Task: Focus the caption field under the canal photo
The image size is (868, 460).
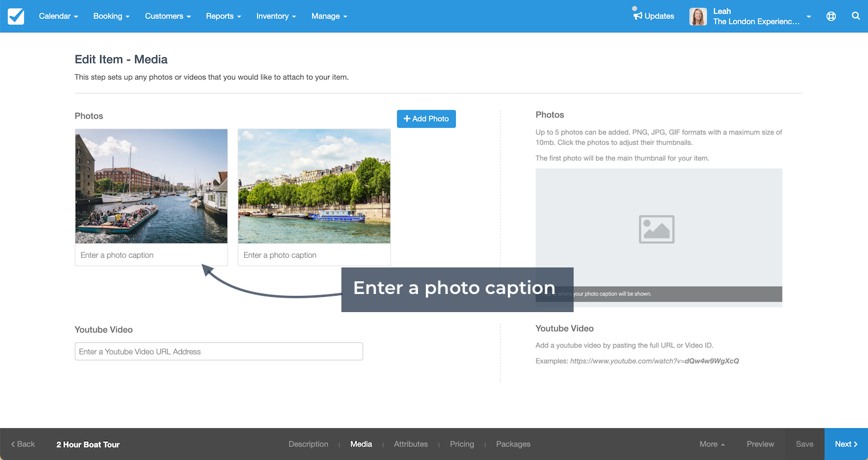Action: tap(151, 255)
